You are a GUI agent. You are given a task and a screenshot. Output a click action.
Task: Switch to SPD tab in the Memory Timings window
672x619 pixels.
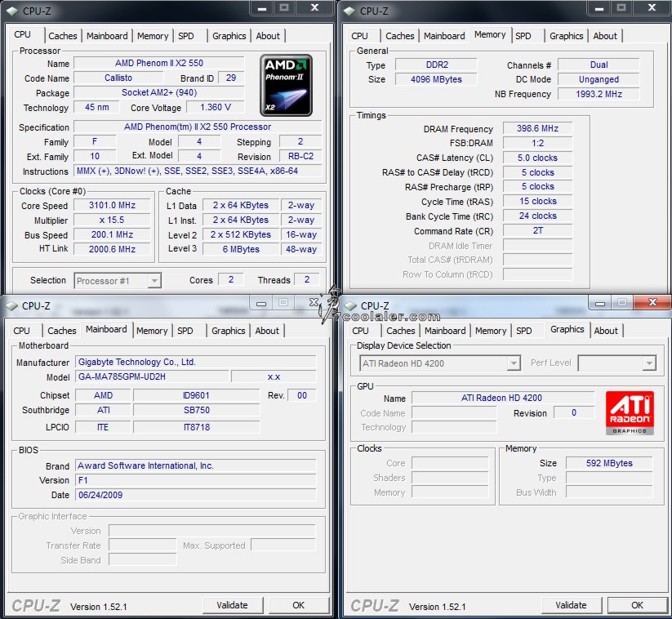[x=523, y=36]
